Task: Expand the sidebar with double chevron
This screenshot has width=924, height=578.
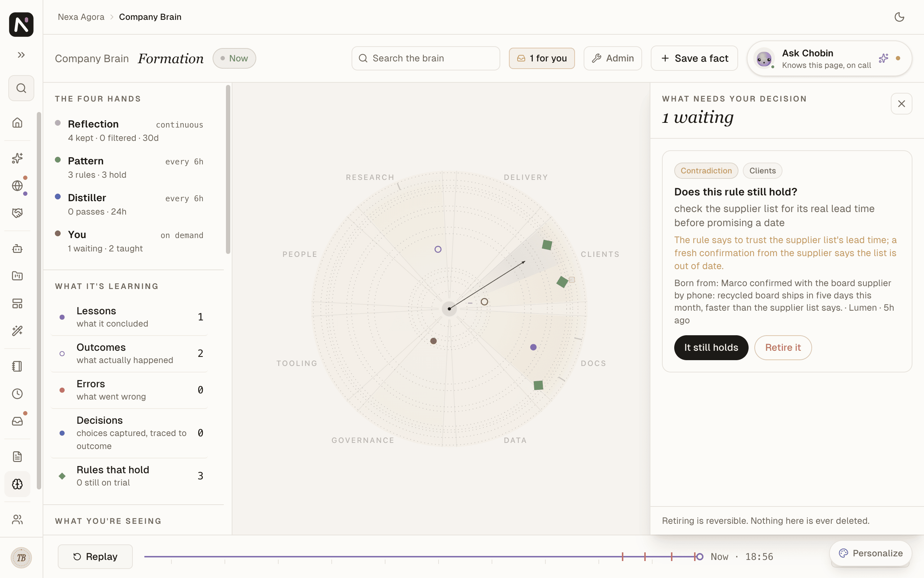Action: pos(21,55)
